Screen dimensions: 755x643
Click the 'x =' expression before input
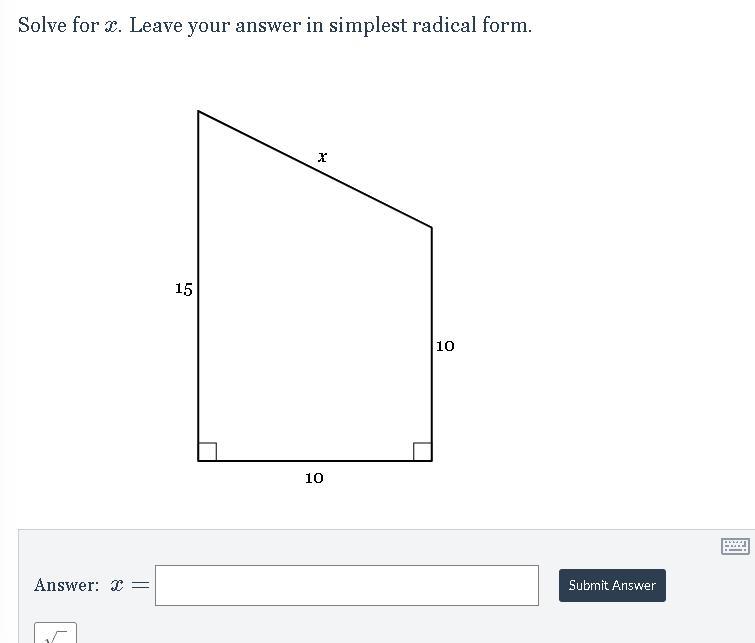point(130,585)
